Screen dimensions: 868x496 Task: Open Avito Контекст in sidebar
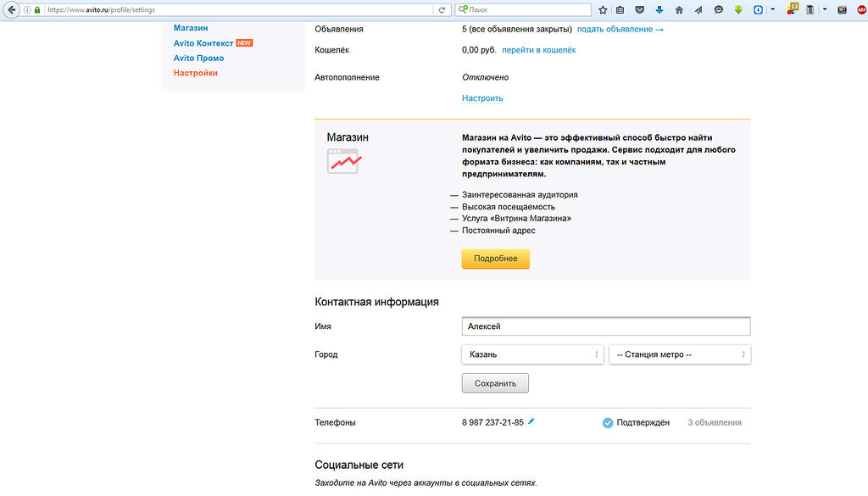pos(203,43)
